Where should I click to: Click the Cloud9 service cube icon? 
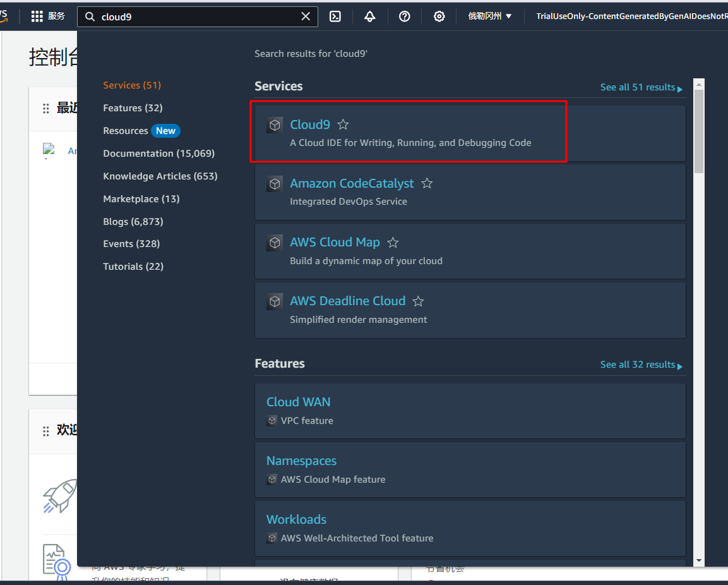pos(275,125)
